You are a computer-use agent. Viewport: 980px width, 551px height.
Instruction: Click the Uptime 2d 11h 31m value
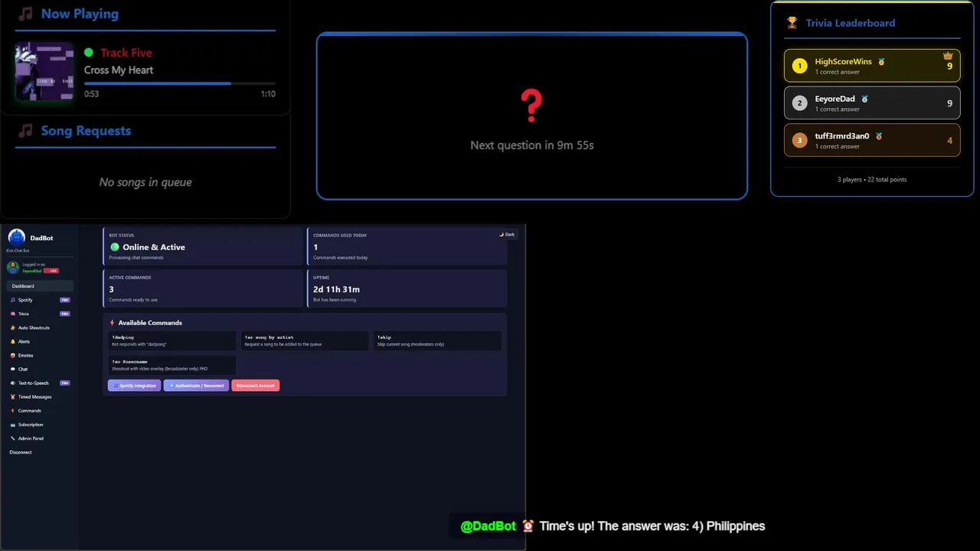pyautogui.click(x=336, y=289)
